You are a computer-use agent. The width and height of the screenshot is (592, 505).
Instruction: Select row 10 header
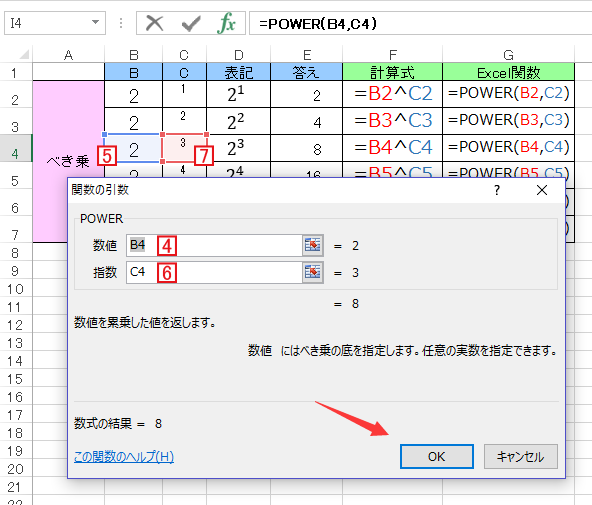[15, 289]
